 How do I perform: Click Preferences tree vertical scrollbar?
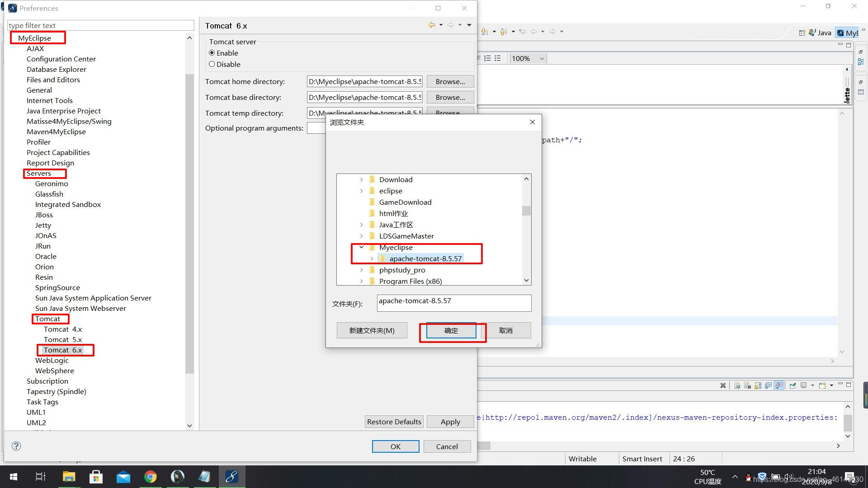[189, 224]
